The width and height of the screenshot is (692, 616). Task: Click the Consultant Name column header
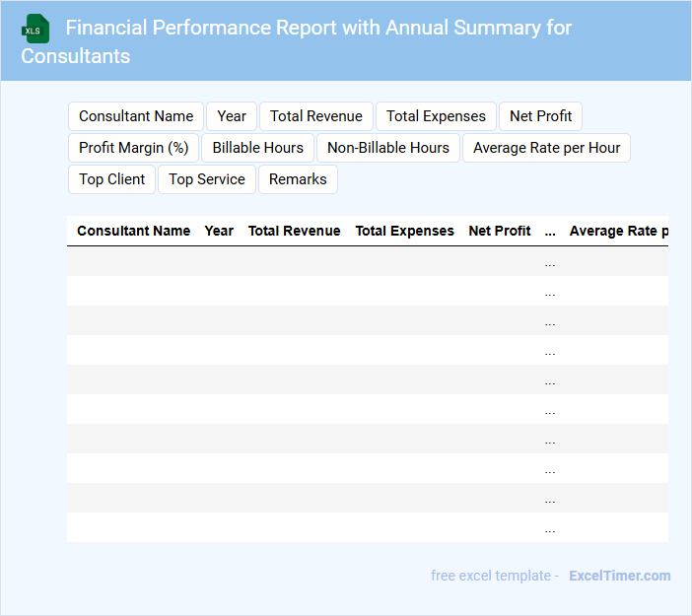[134, 231]
